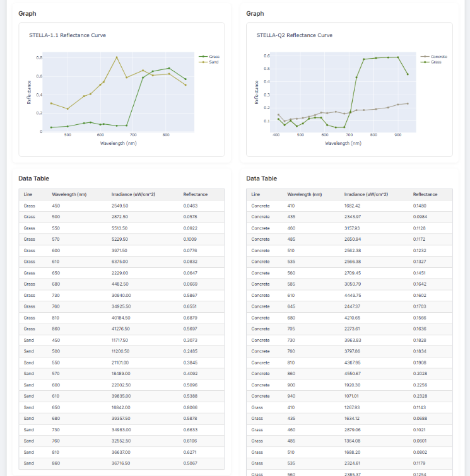Click Wavelength (nm) header in left data table

coord(69,194)
